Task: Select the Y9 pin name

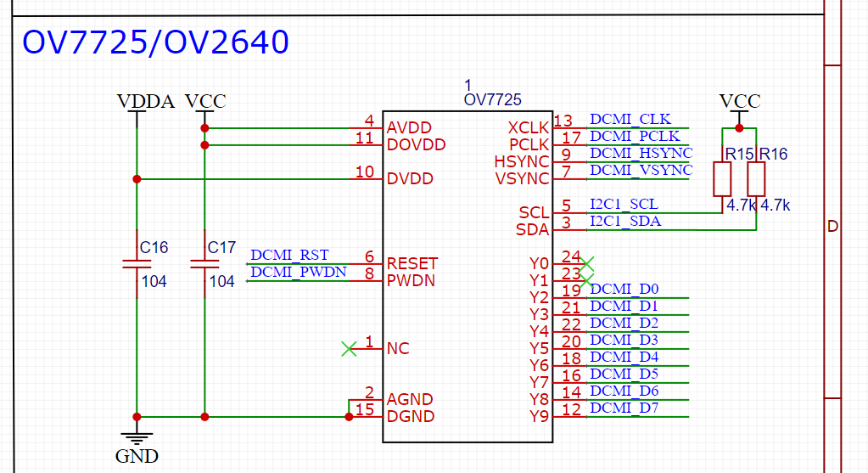Action: tap(539, 416)
